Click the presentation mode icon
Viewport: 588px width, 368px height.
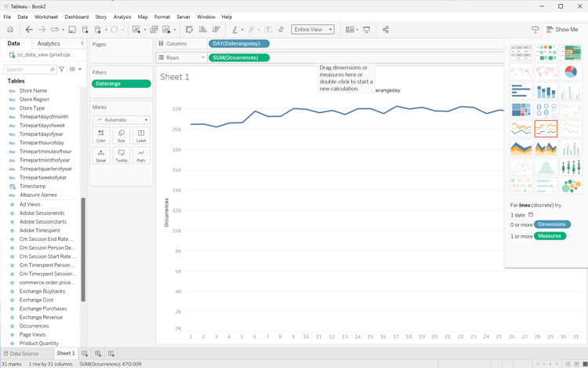[x=366, y=30]
